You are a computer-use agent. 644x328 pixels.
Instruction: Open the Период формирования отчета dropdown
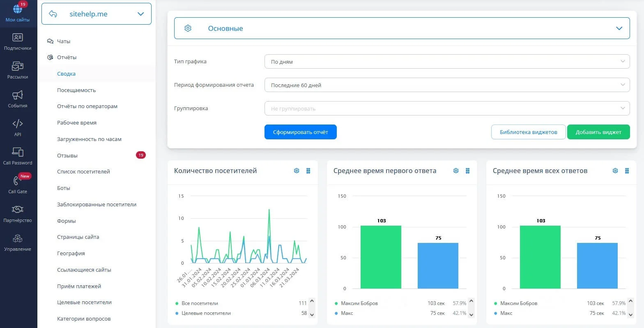447,85
